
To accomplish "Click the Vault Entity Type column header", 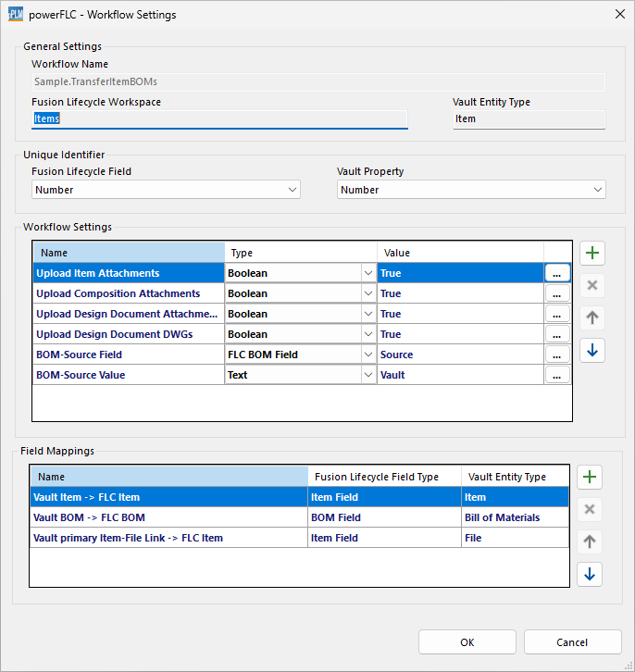I will coord(515,477).
